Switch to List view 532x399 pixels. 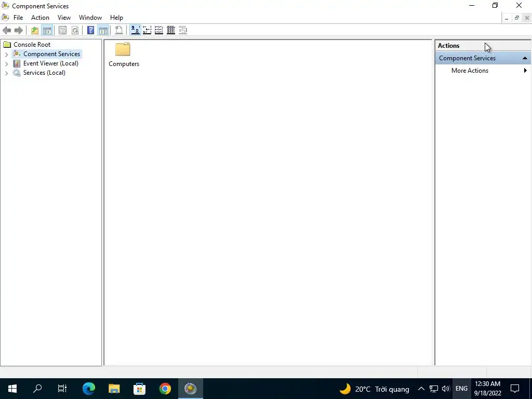tap(159, 30)
